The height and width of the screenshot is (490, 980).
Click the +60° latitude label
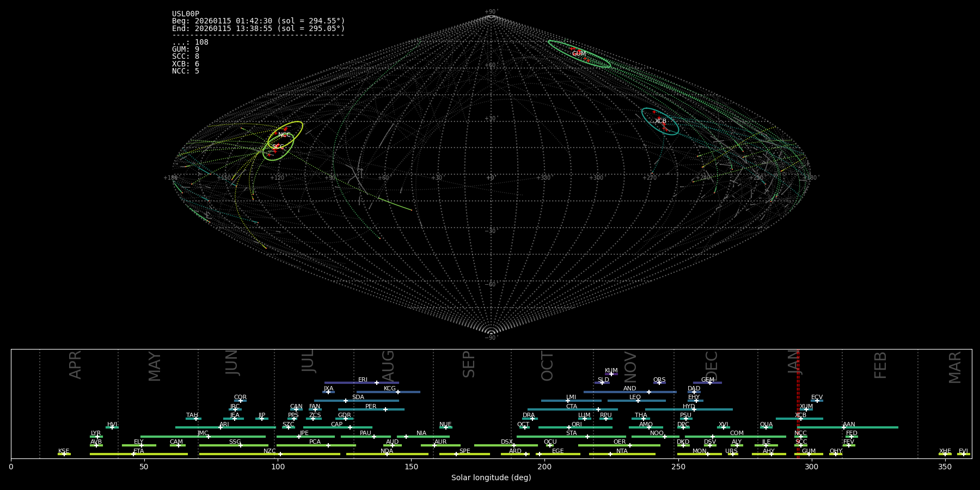point(491,65)
